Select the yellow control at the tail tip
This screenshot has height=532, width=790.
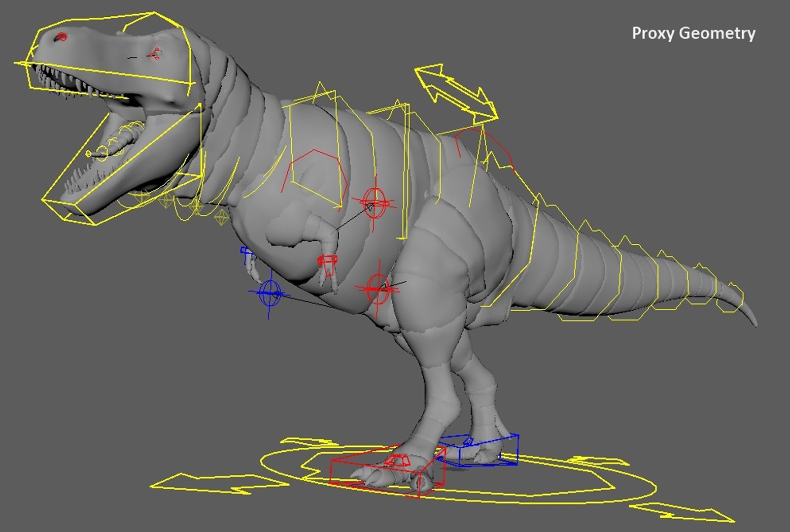coord(730,297)
